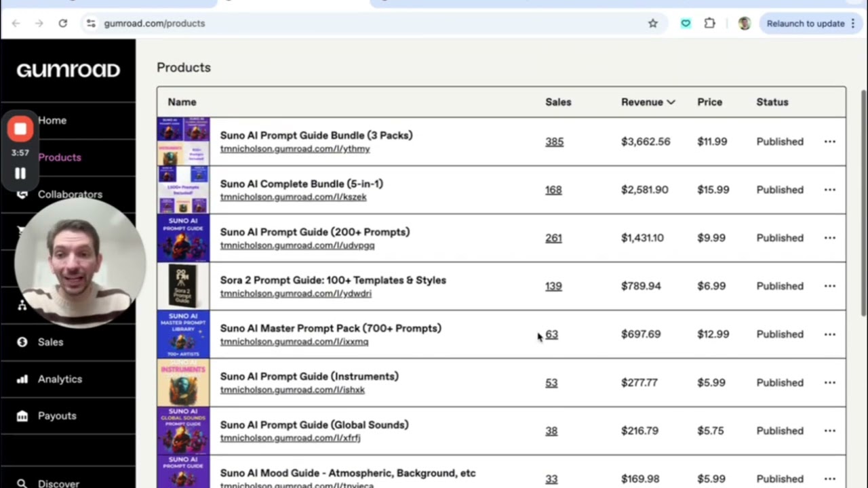Open Analytics in sidebar

(x=60, y=379)
